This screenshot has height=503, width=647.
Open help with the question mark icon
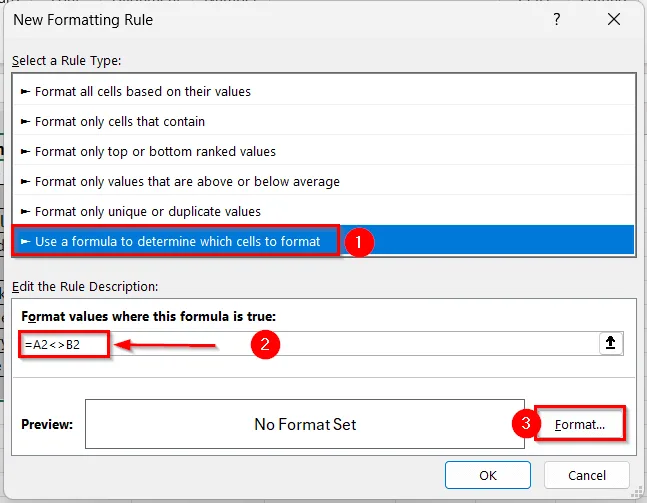(557, 19)
